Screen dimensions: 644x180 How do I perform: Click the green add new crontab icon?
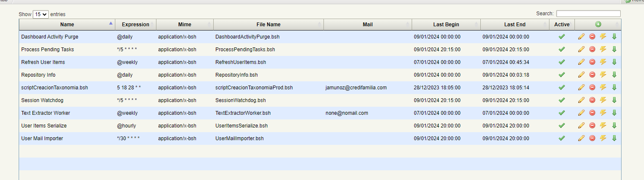pos(598,25)
